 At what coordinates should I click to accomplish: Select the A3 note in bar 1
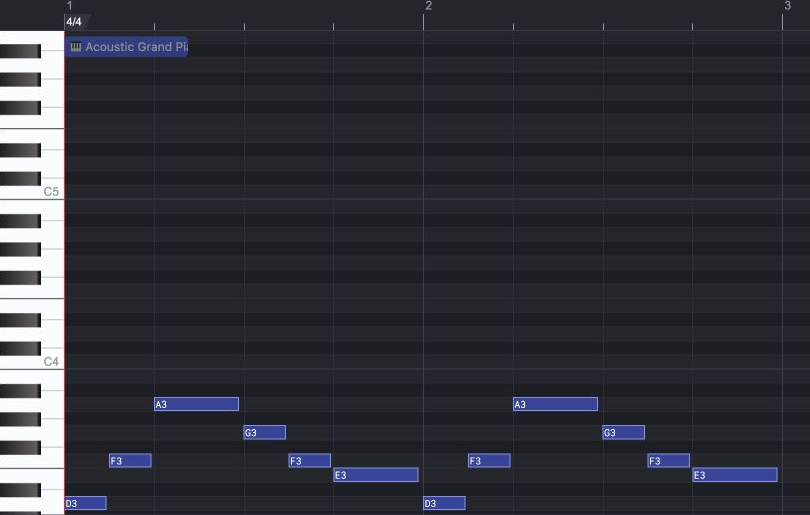(196, 404)
